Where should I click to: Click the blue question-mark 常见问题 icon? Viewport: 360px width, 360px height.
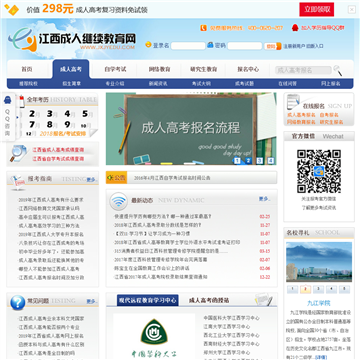click(17, 302)
